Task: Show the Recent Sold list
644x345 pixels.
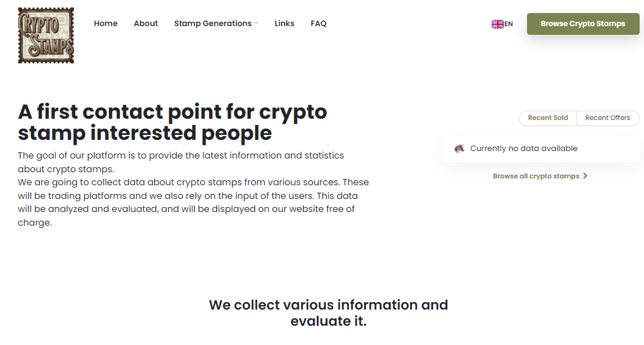Action: coord(548,118)
